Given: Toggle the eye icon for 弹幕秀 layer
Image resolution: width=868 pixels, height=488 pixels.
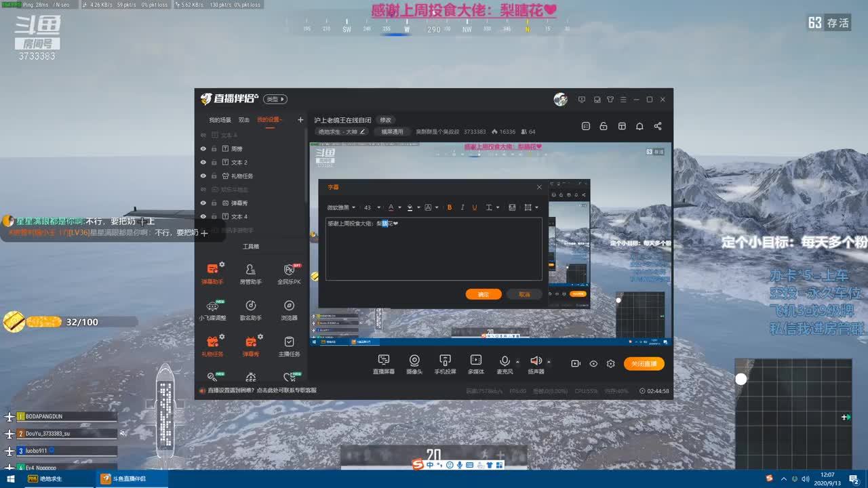Looking at the screenshot, I should point(203,203).
